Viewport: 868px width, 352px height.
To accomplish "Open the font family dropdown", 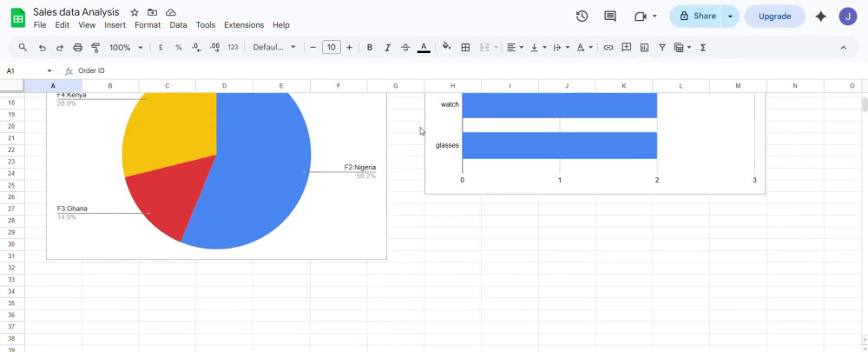I will coord(274,48).
